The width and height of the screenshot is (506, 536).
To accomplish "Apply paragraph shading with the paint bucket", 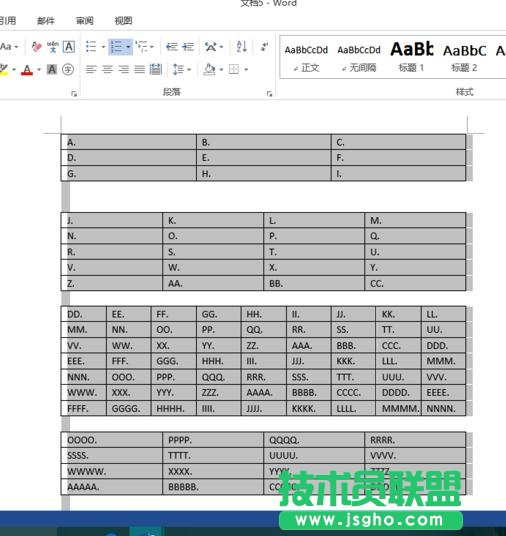I will click(x=209, y=69).
